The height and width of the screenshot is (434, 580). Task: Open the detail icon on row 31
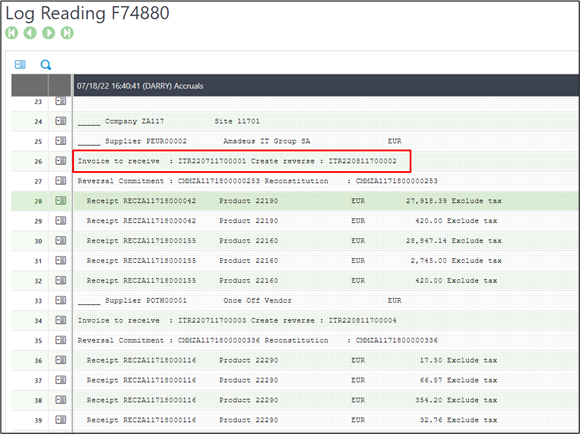click(x=61, y=261)
